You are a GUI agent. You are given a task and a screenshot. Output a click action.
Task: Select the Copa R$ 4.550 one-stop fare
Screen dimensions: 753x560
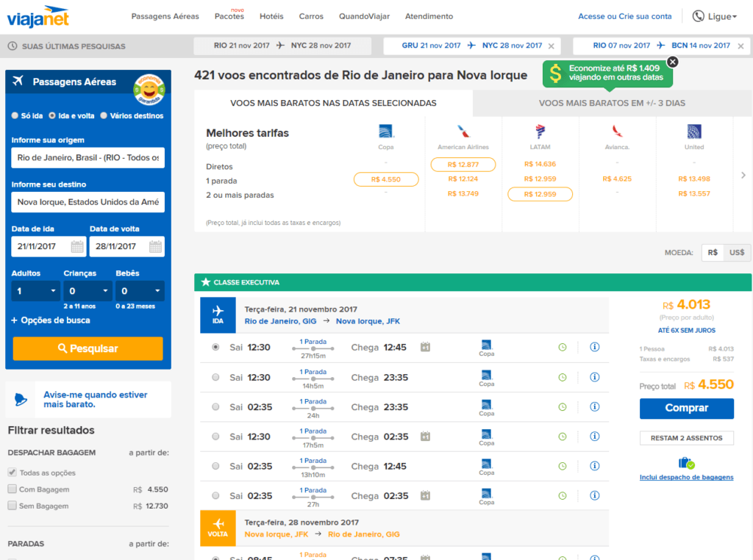pos(386,179)
